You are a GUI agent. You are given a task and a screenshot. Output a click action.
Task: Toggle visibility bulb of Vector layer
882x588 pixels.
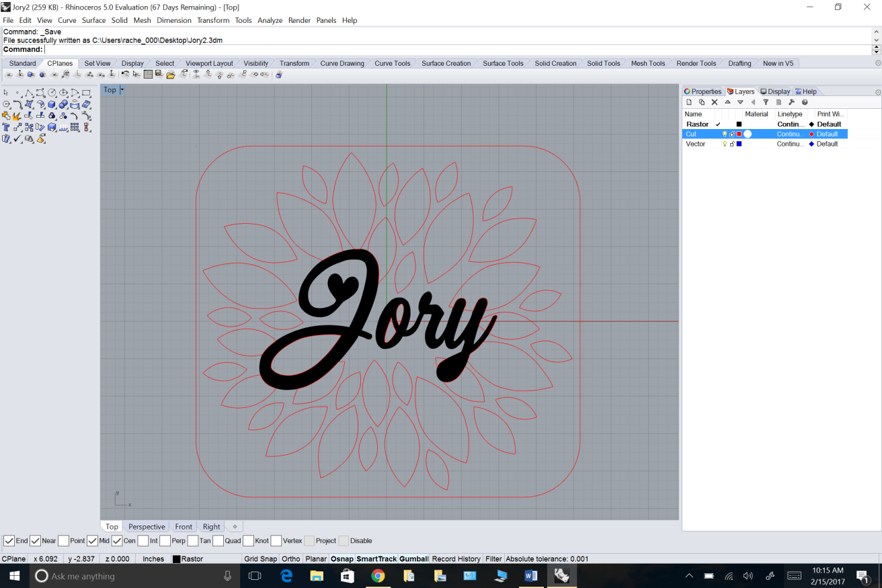[724, 144]
